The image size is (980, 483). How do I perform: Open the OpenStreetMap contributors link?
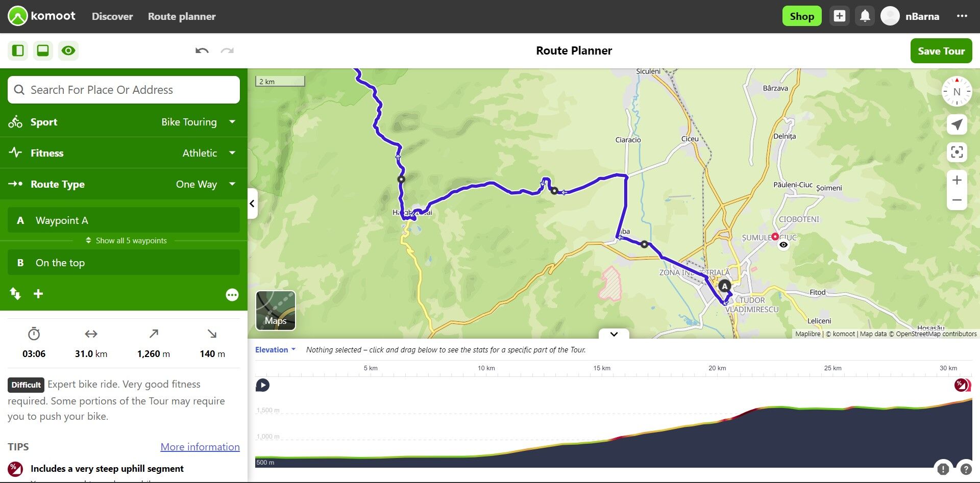[936, 334]
